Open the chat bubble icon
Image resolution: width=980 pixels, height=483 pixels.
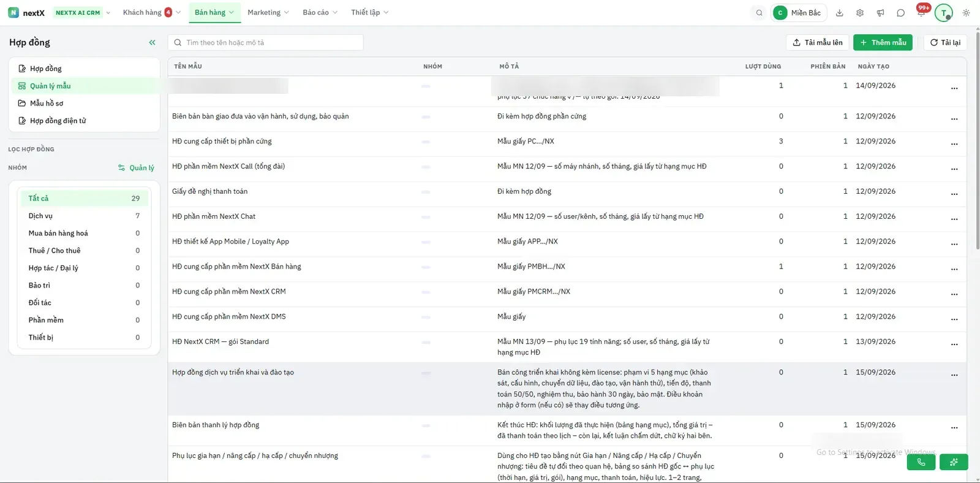(x=900, y=13)
